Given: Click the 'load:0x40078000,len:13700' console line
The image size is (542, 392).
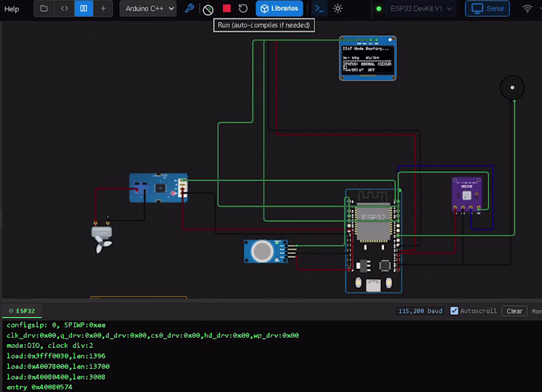Looking at the screenshot, I should tap(58, 366).
